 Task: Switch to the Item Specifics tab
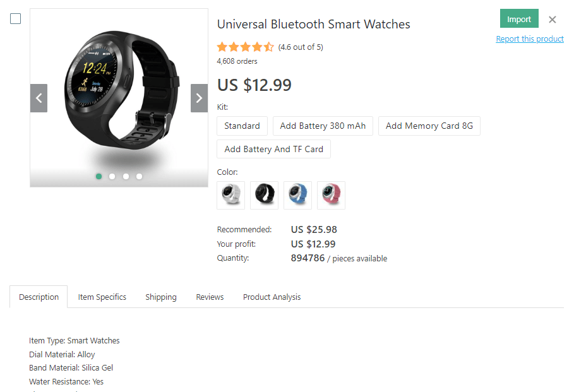coord(102,297)
